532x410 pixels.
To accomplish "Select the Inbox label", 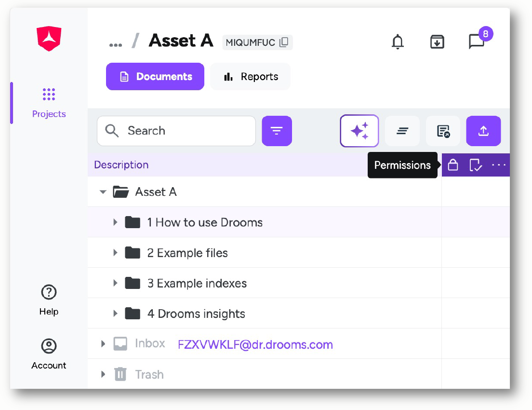I will click(150, 343).
